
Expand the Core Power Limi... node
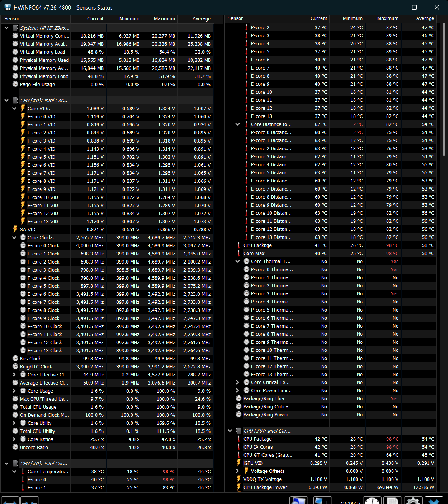pyautogui.click(x=238, y=390)
